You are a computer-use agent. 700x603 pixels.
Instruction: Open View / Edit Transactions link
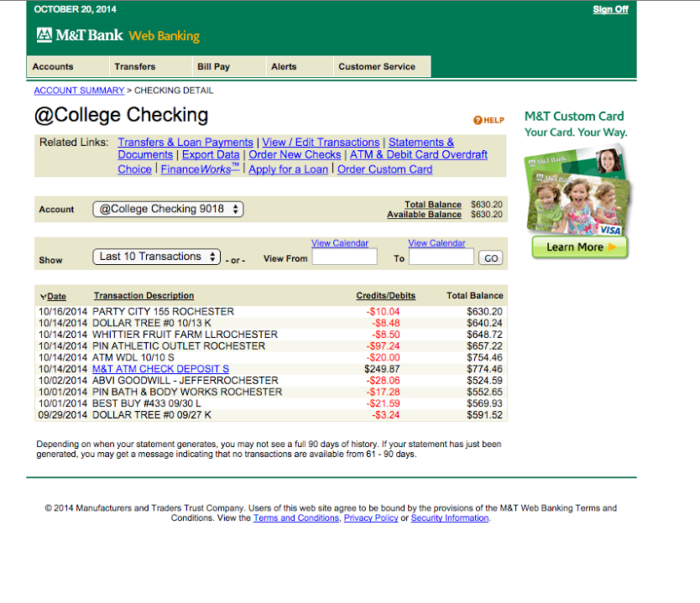pos(321,143)
